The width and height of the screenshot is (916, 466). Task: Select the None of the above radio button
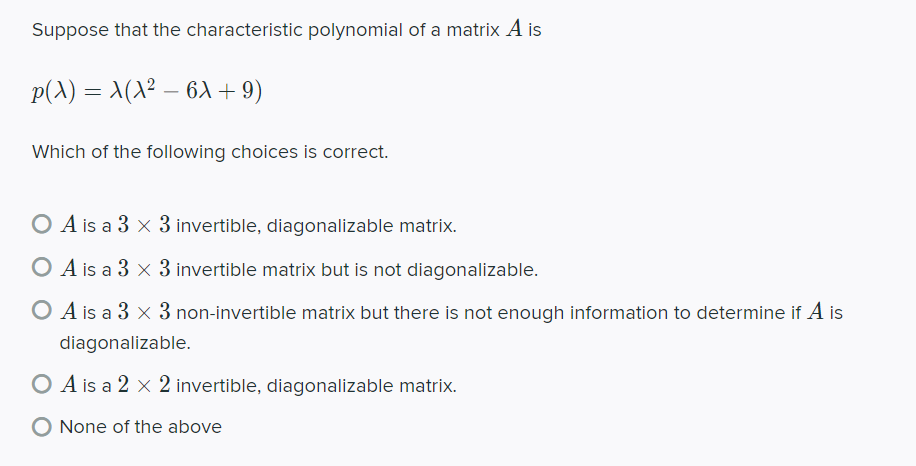click(x=41, y=427)
